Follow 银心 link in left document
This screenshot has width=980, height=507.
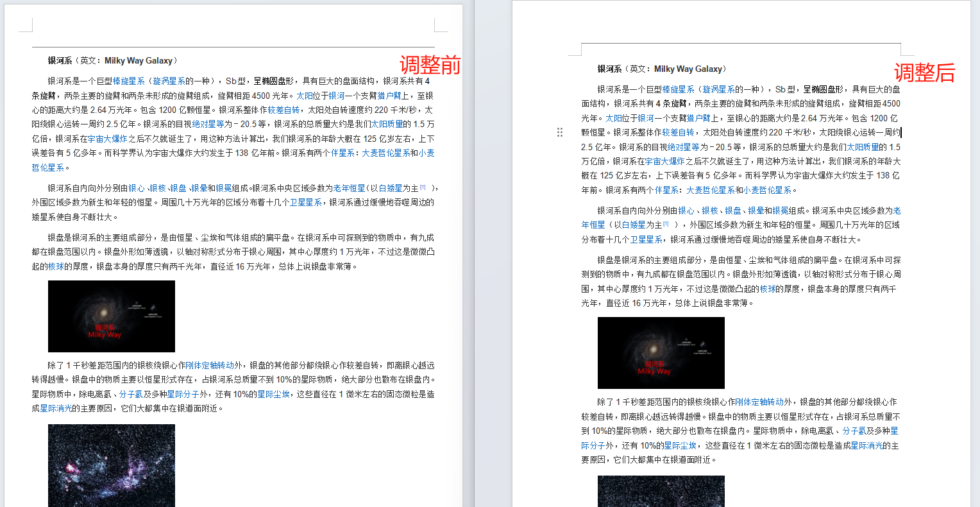tap(137, 188)
